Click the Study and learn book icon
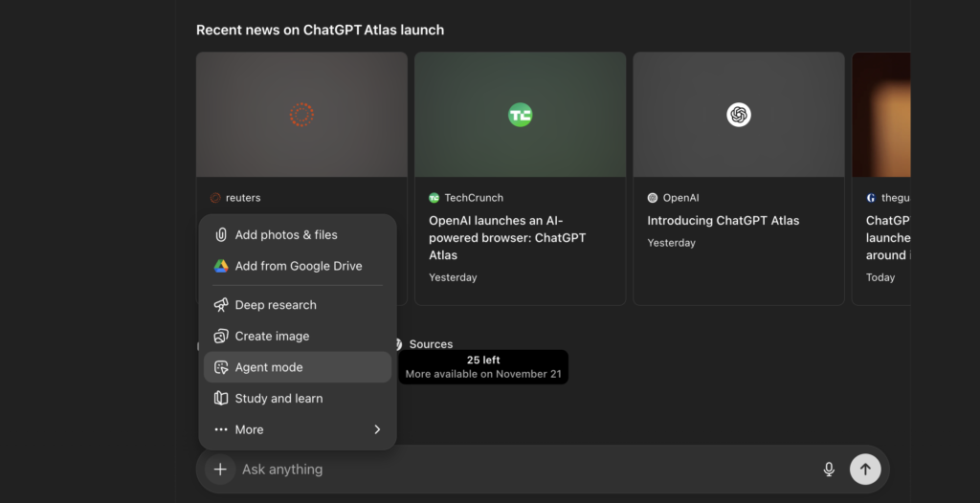This screenshot has width=980, height=503. tap(221, 399)
